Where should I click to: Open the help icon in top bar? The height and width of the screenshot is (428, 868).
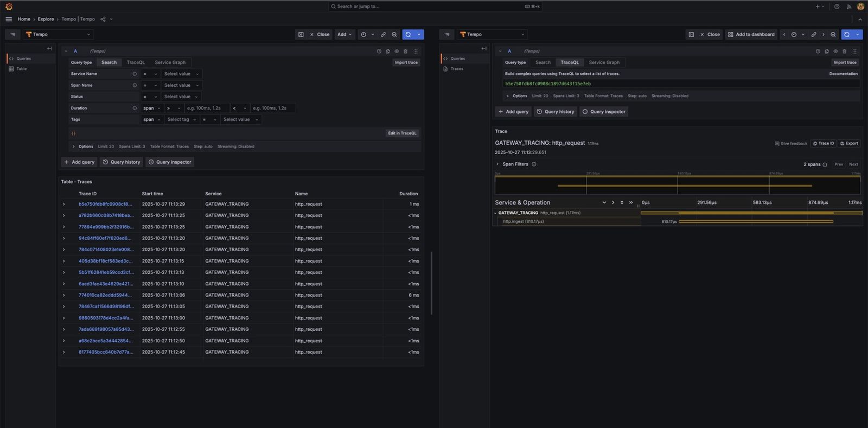[837, 7]
